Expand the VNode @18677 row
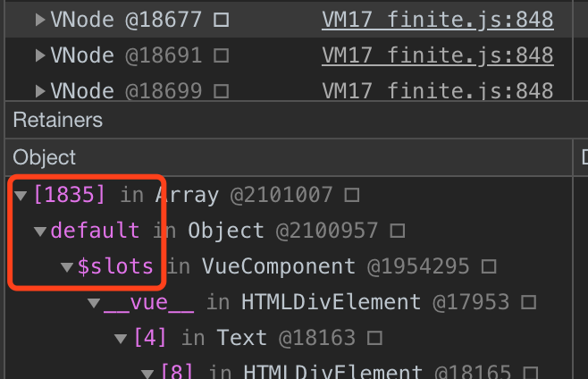The height and width of the screenshot is (379, 588). (39, 20)
